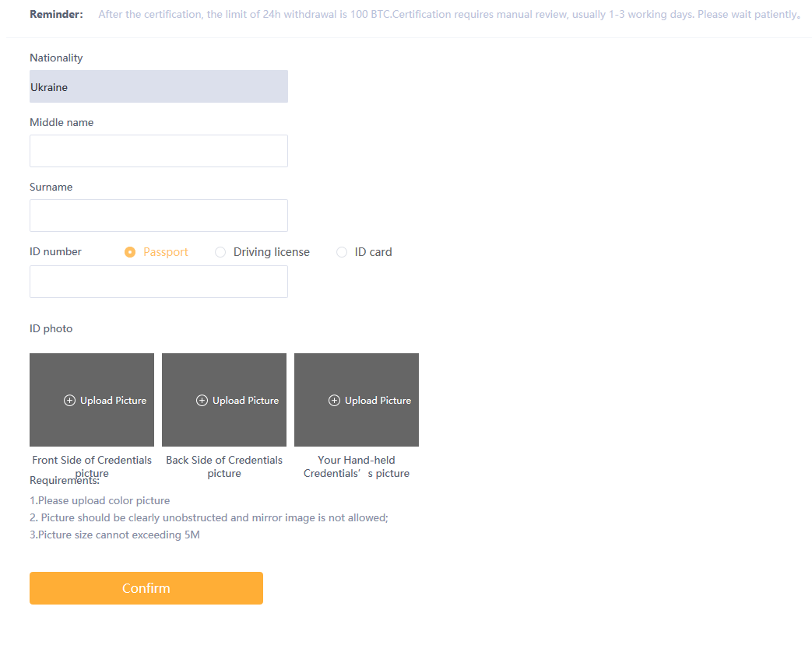The image size is (812, 645).
Task: Click the orange "Passport" label text
Action: [165, 252]
